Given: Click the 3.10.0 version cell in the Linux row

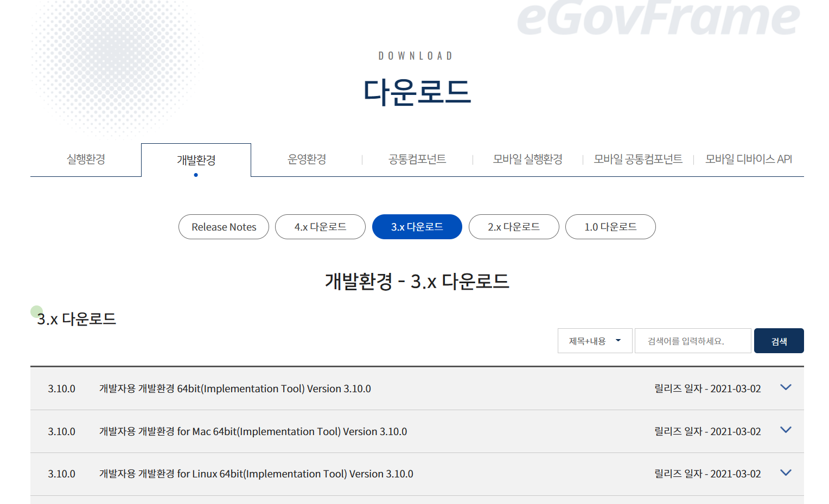Looking at the screenshot, I should point(61,474).
